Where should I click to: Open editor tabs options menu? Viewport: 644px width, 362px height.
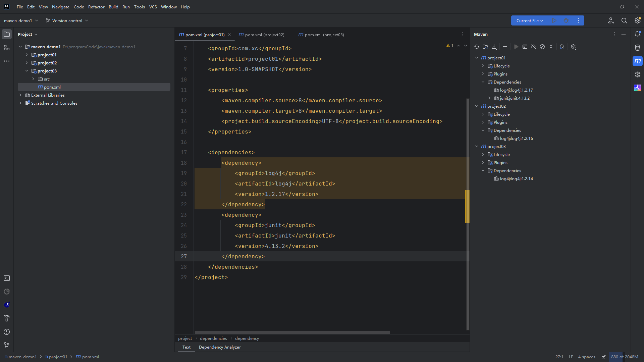pos(463,35)
